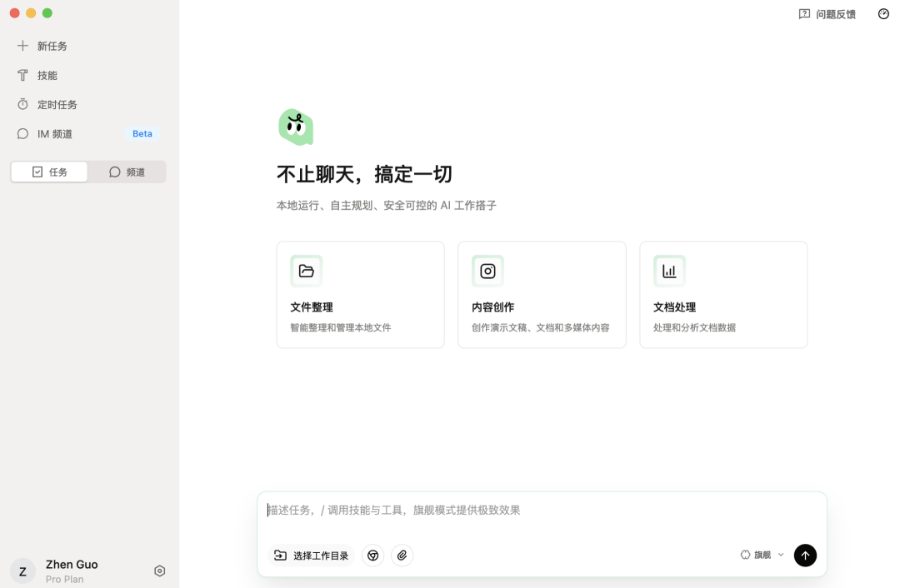Open the 技能 (Skills) panel

coord(47,75)
